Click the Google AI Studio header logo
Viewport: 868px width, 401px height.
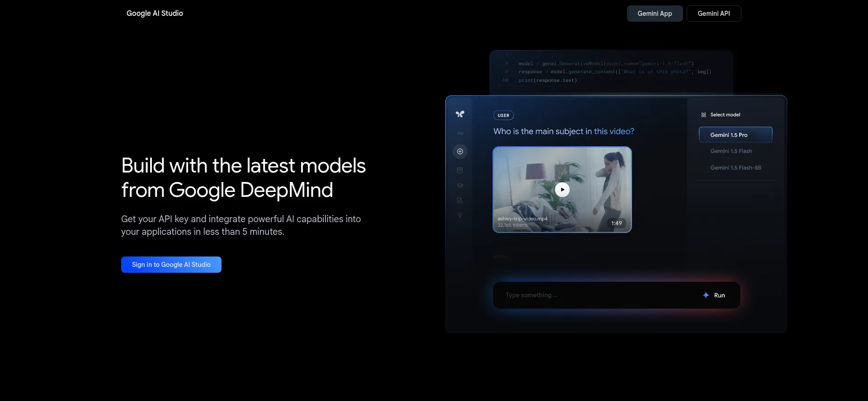tap(155, 13)
